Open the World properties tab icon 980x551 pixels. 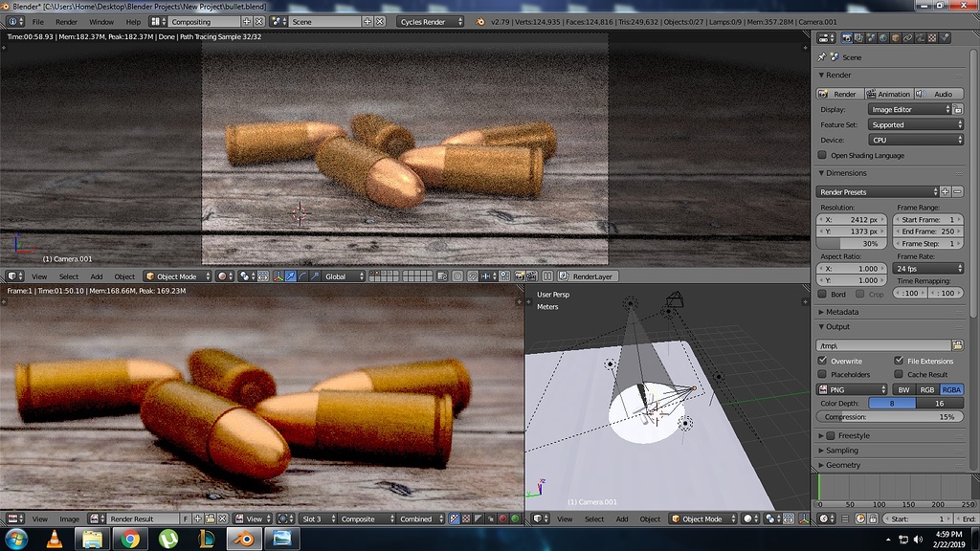coord(883,38)
